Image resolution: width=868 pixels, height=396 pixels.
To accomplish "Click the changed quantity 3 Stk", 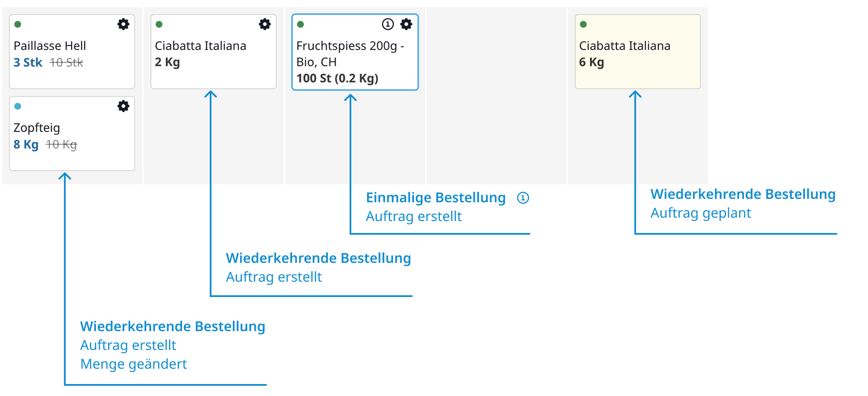I will [x=28, y=63].
